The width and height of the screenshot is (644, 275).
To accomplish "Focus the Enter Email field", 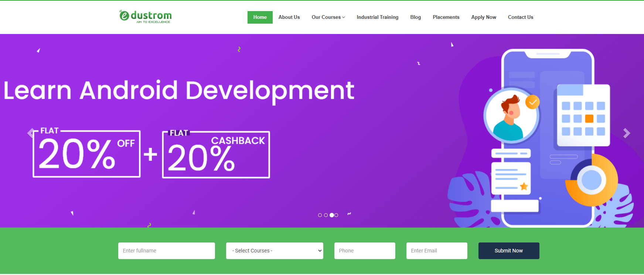I will click(437, 251).
